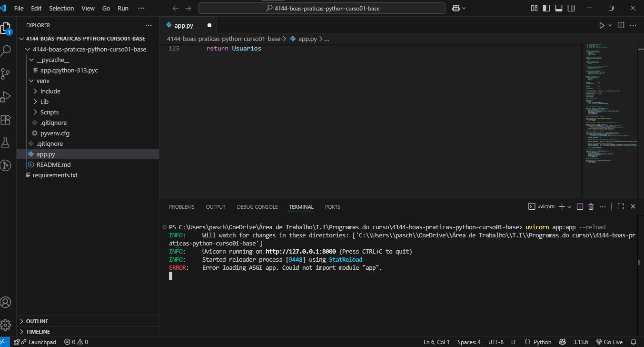Expand the Scripts folder
This screenshot has height=347, width=644.
pos(36,112)
